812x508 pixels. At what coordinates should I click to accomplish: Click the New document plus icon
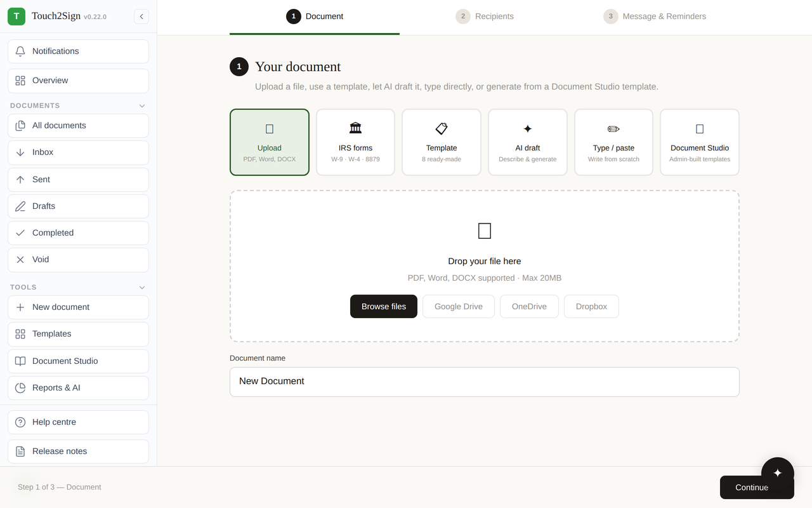tap(20, 307)
